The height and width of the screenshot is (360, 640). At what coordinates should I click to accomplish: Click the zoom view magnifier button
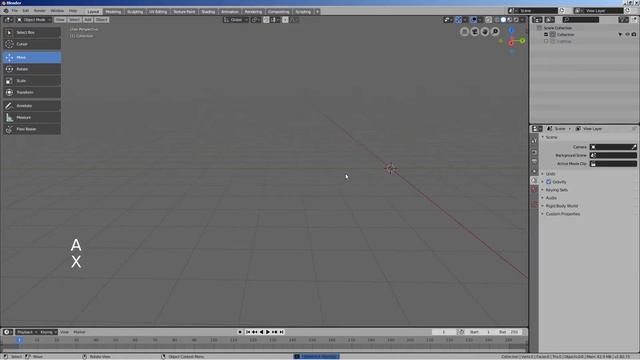tap(495, 32)
